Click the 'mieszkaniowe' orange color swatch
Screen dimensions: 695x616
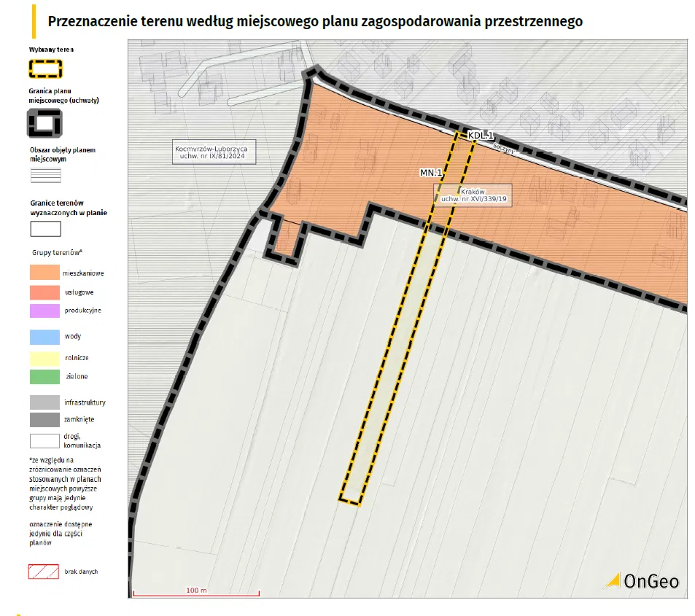click(45, 273)
